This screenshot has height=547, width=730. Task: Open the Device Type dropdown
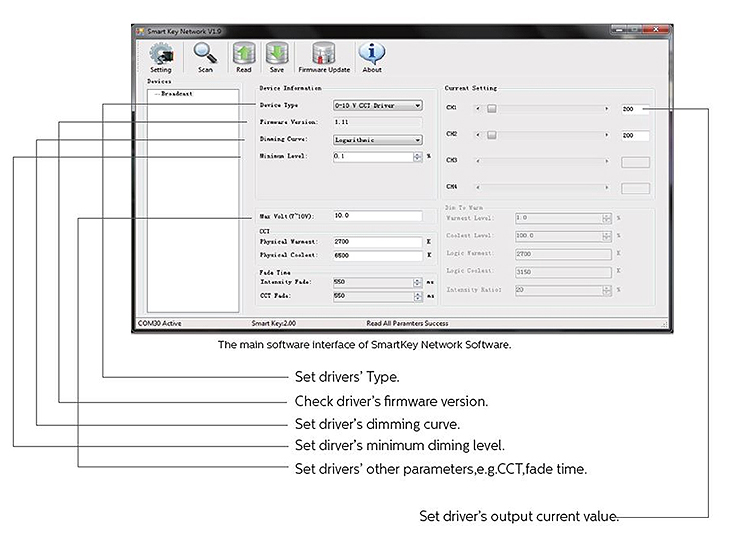[x=378, y=106]
